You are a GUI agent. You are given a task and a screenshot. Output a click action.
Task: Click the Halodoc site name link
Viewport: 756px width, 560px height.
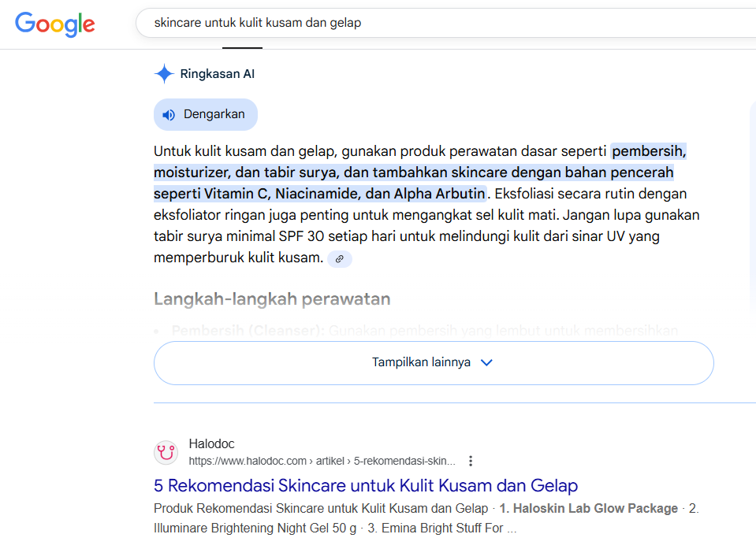tap(211, 443)
